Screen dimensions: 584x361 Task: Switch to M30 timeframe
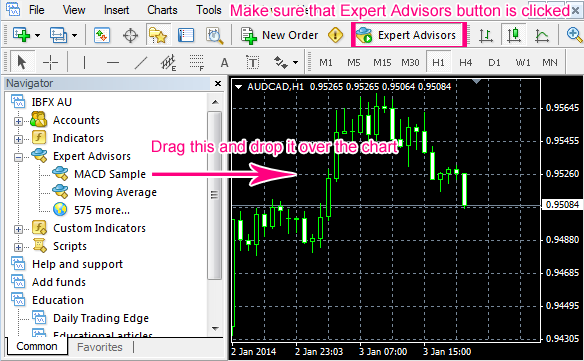(x=410, y=63)
